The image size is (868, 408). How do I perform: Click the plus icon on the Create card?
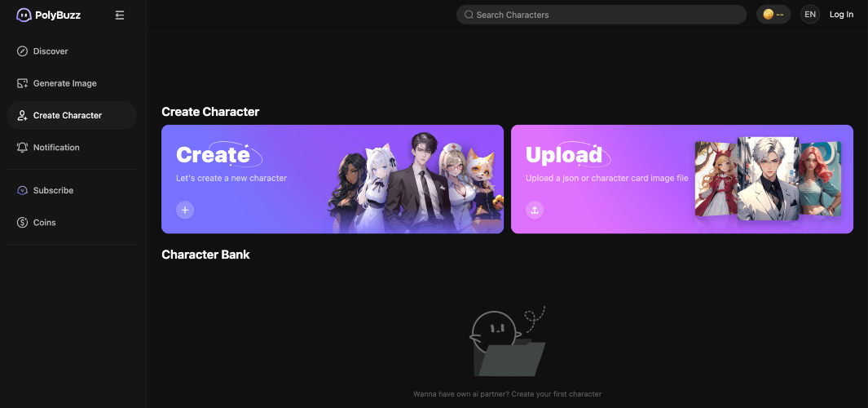point(185,210)
